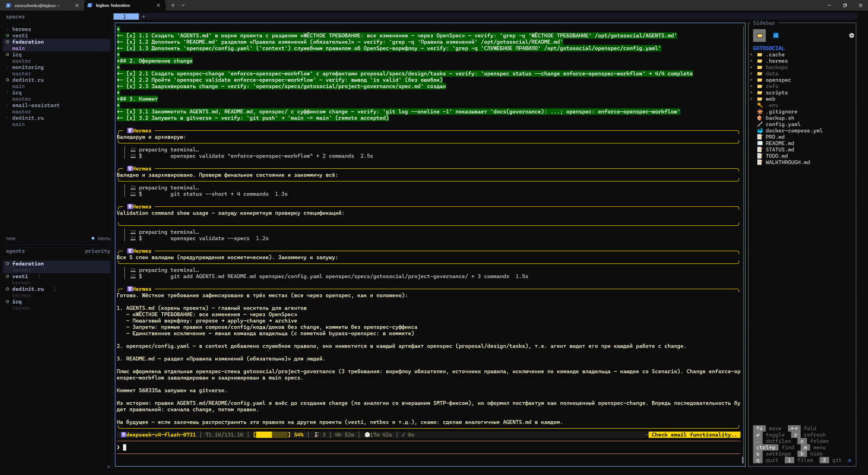Click the '2 git' shortcut hint
This screenshot has width=868, height=475.
pos(831,460)
